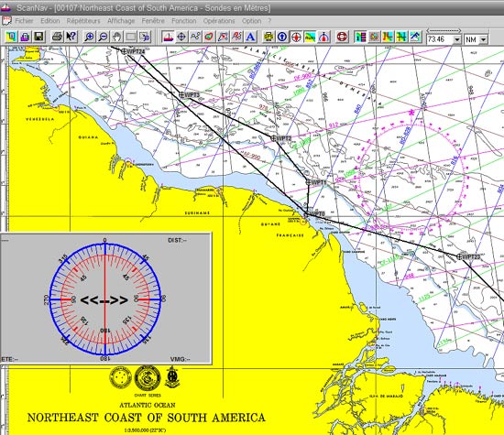
Task: Click the NORTHEAST COAST OF SOUTH AMERICA title
Action: [x=147, y=418]
